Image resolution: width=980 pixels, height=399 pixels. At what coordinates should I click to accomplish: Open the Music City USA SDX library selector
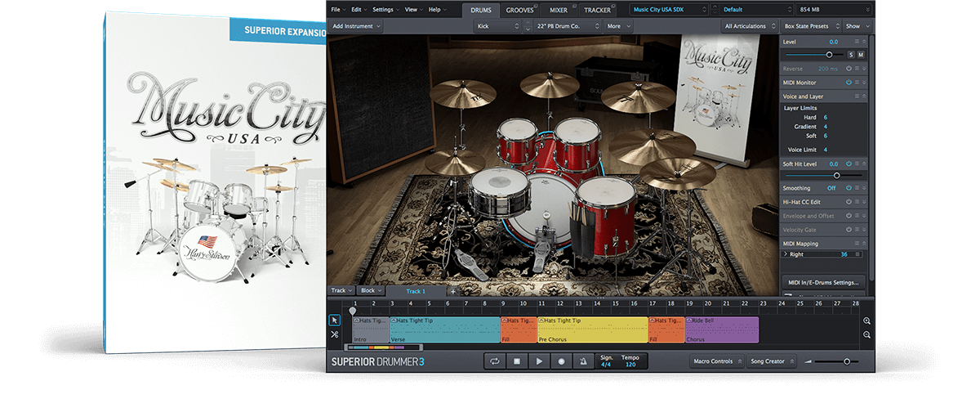[667, 9]
